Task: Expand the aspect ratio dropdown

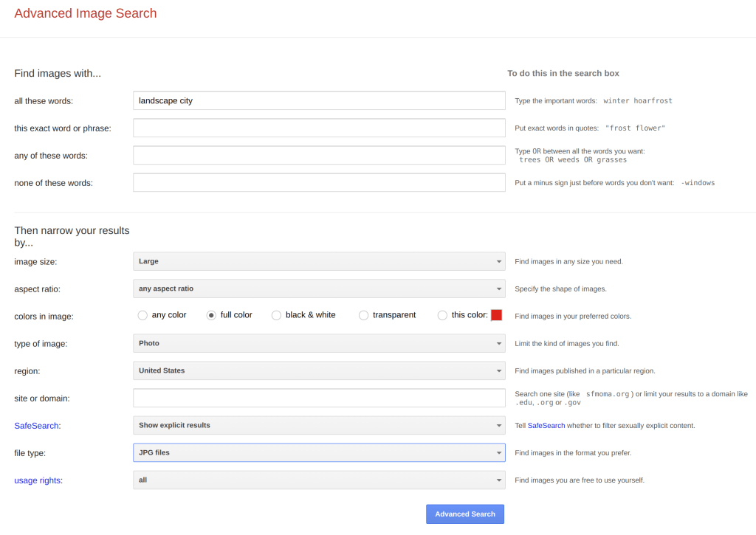Action: point(319,289)
